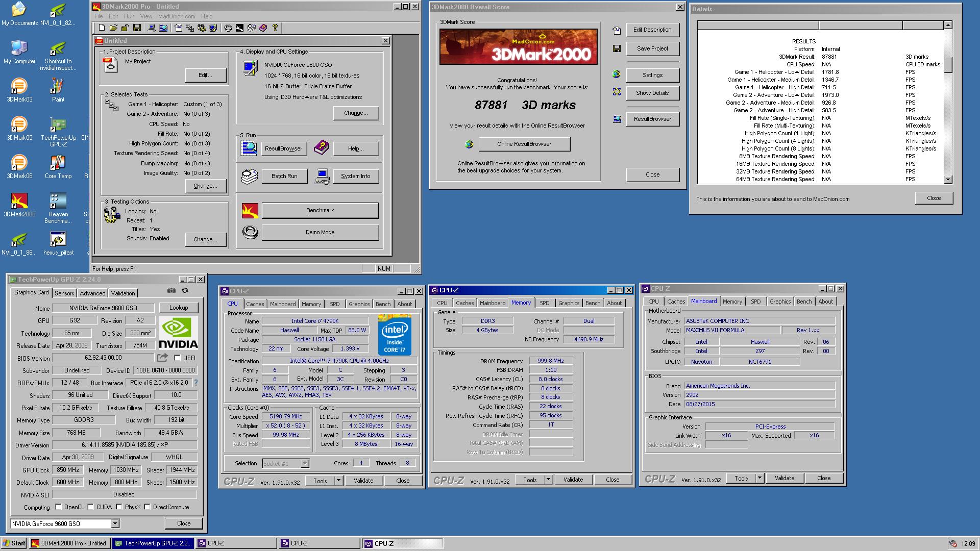Toggle the UEFI checkbox in GPU-Z
Image resolution: width=980 pixels, height=551 pixels.
177,358
